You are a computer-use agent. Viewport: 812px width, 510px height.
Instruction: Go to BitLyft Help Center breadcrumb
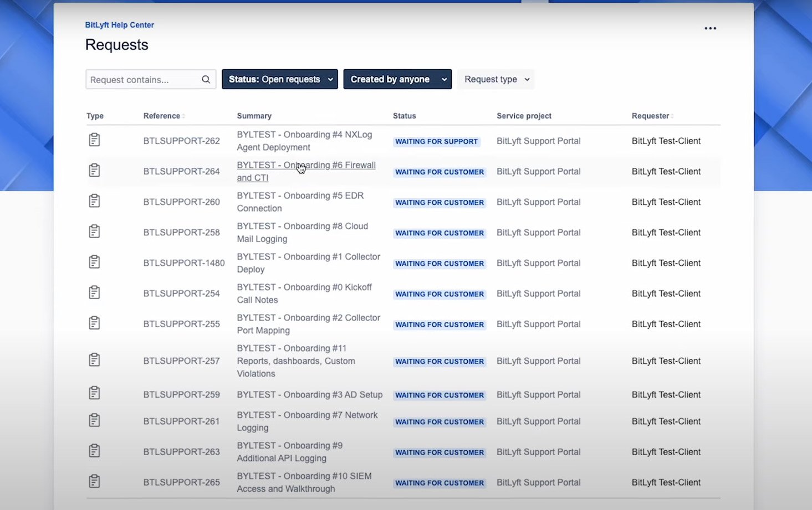coord(119,25)
